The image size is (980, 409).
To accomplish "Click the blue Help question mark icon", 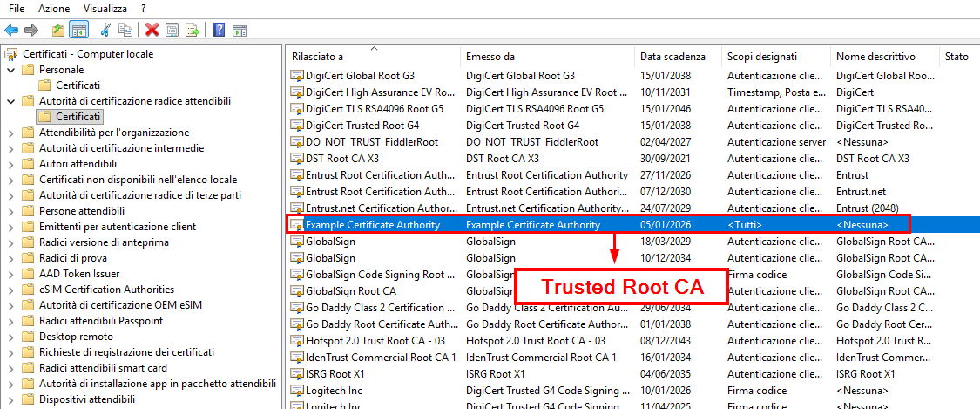I will tap(219, 31).
